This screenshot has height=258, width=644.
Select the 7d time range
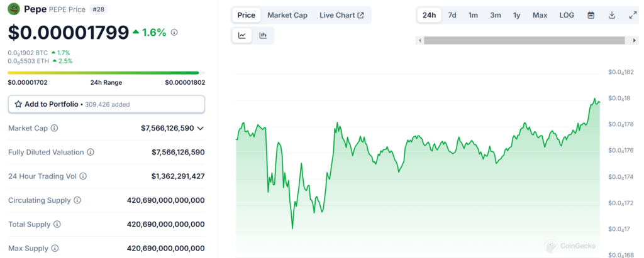[452, 15]
